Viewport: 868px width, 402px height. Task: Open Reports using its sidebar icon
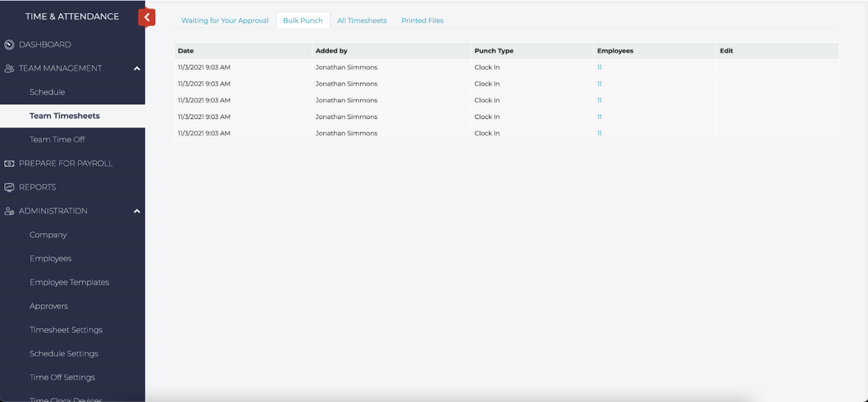(x=8, y=187)
